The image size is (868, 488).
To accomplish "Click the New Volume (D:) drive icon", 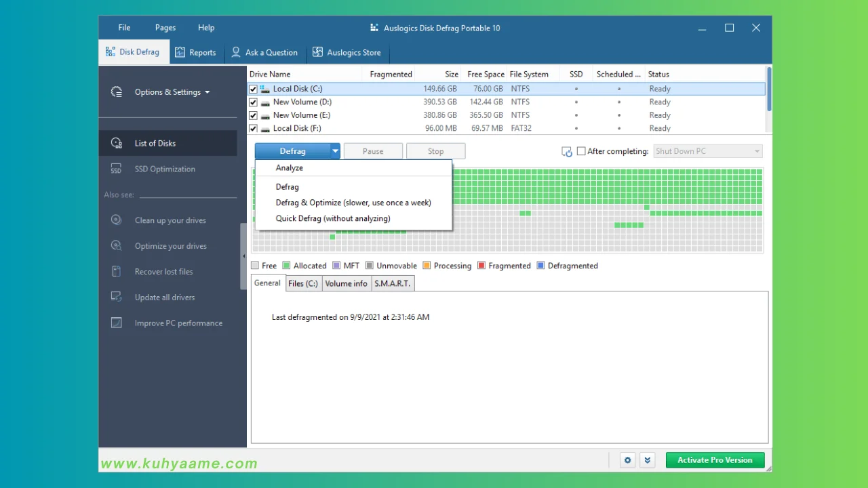I will (x=265, y=102).
